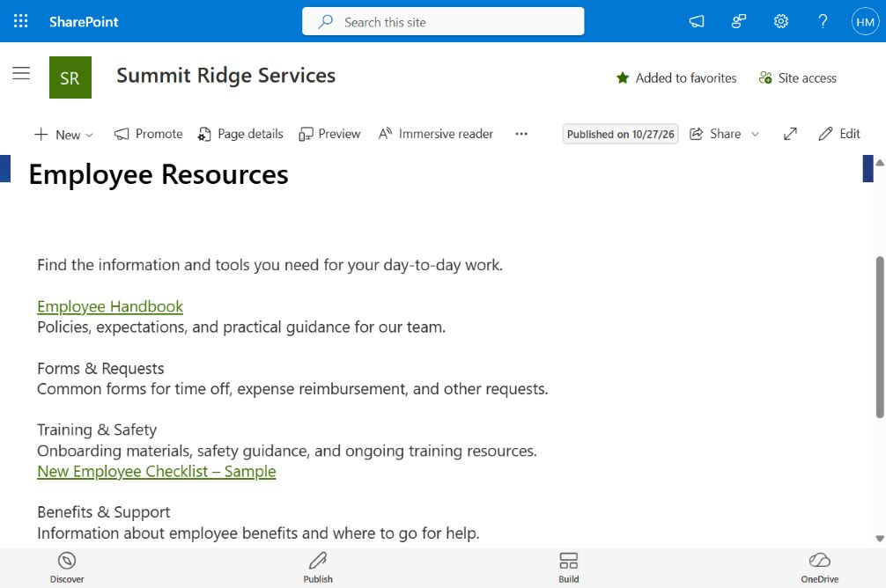Open the Discover tab
Image resolution: width=886 pixels, height=588 pixels.
coord(67,568)
